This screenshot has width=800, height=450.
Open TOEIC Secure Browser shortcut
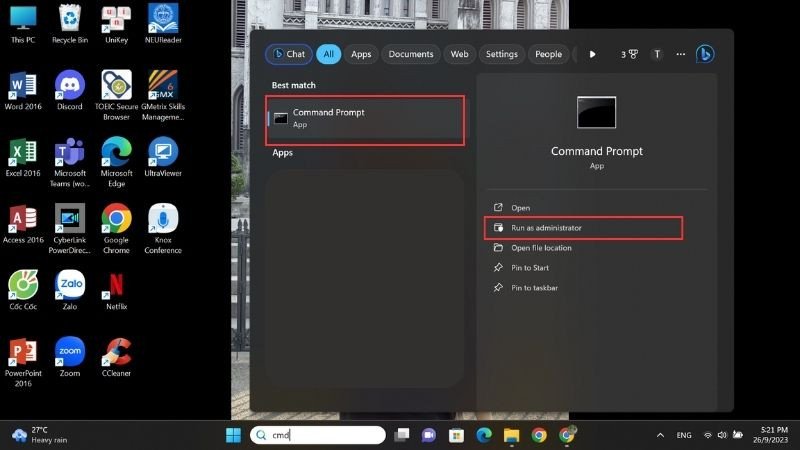(116, 95)
